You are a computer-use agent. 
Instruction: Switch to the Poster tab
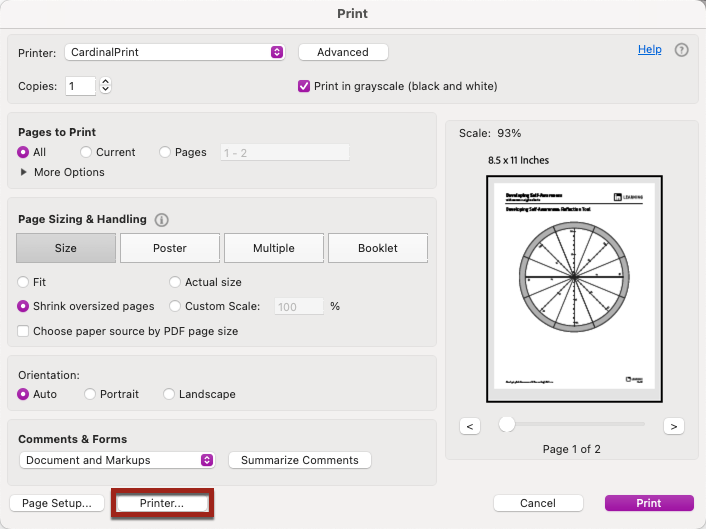pyautogui.click(x=170, y=248)
